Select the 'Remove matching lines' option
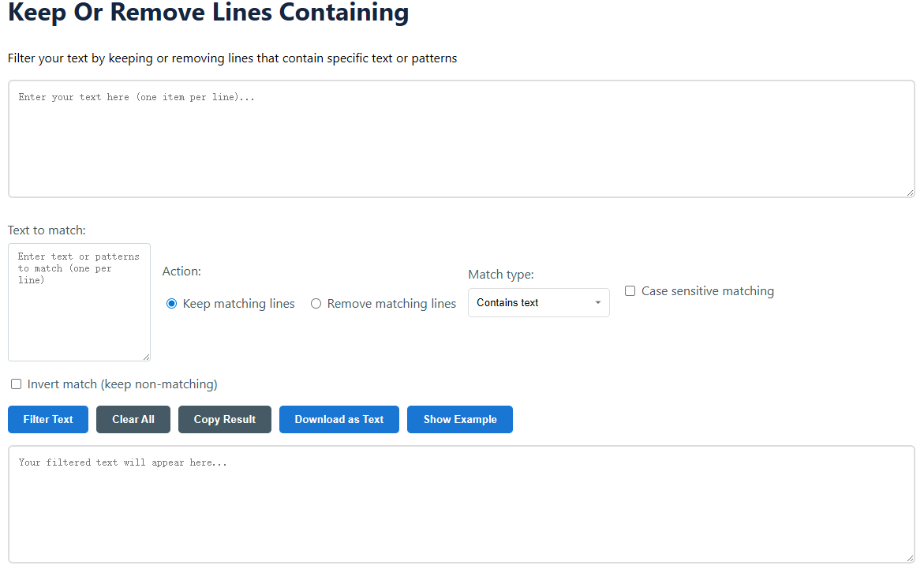 (316, 304)
